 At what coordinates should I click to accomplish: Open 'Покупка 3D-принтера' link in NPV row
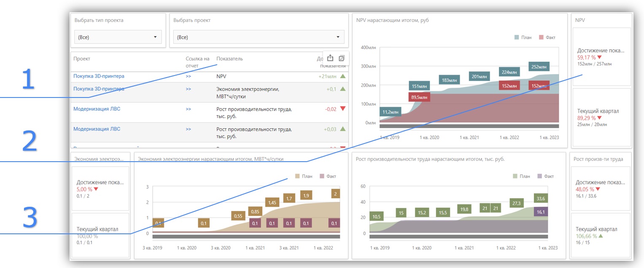pos(99,76)
